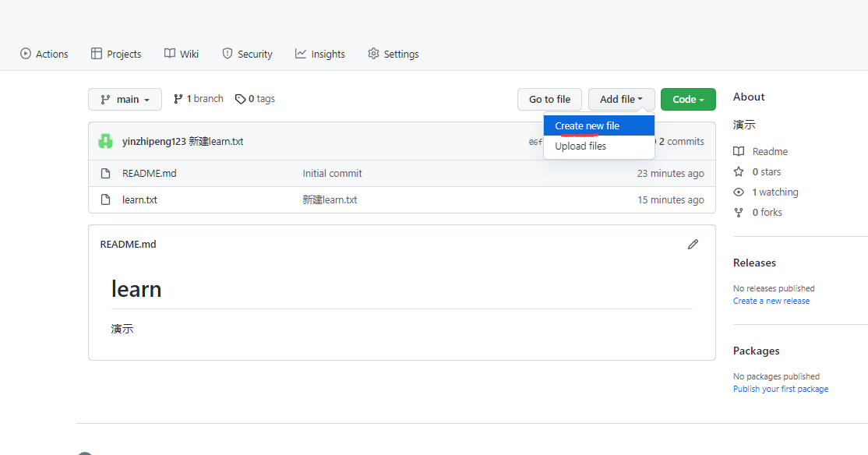Screen dimensions: 868x455
Task: View the 0 tags link
Action: [x=255, y=98]
